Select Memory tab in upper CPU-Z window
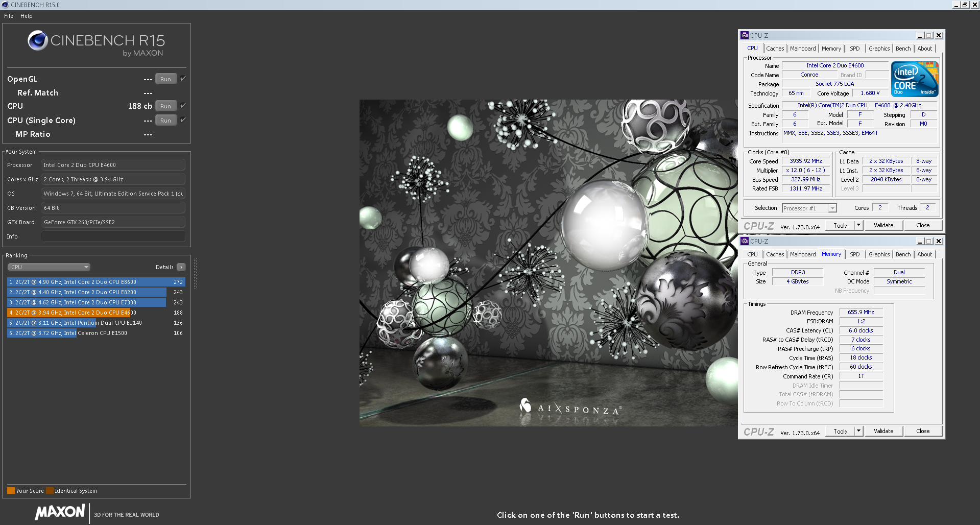 [x=831, y=49]
